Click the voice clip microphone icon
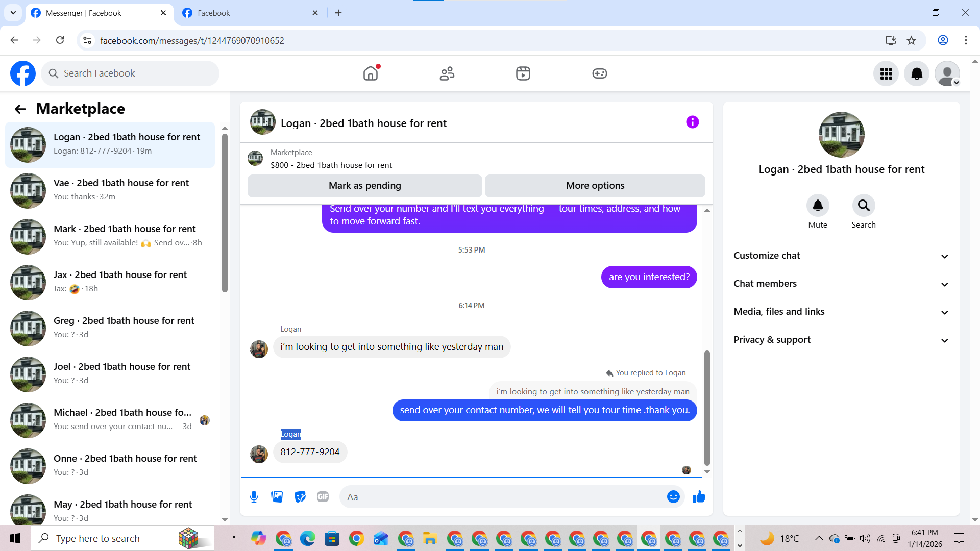 (254, 497)
